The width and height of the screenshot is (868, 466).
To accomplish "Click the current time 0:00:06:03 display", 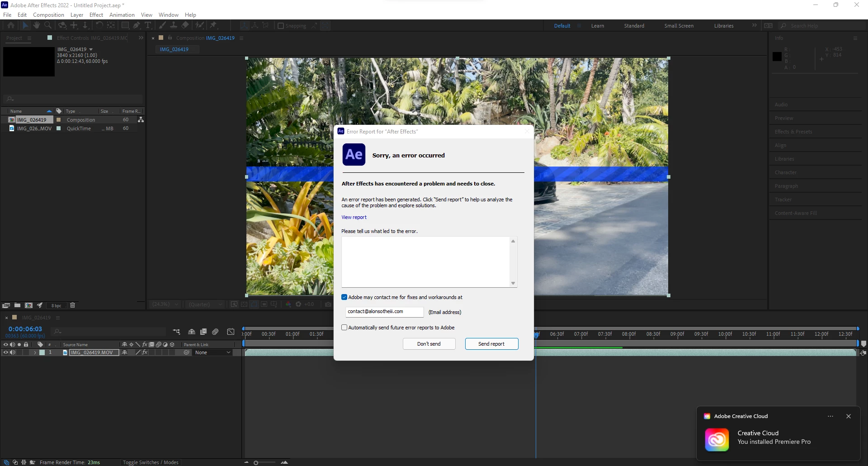I will [25, 329].
